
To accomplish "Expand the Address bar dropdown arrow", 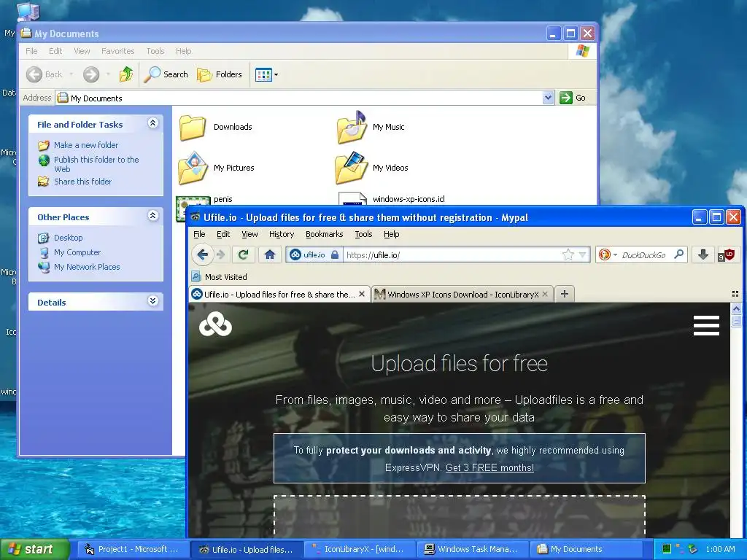I will coord(548,98).
